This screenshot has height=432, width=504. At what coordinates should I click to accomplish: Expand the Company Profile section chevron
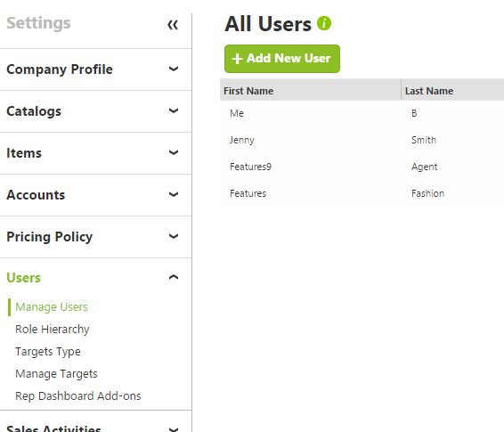coord(174,69)
